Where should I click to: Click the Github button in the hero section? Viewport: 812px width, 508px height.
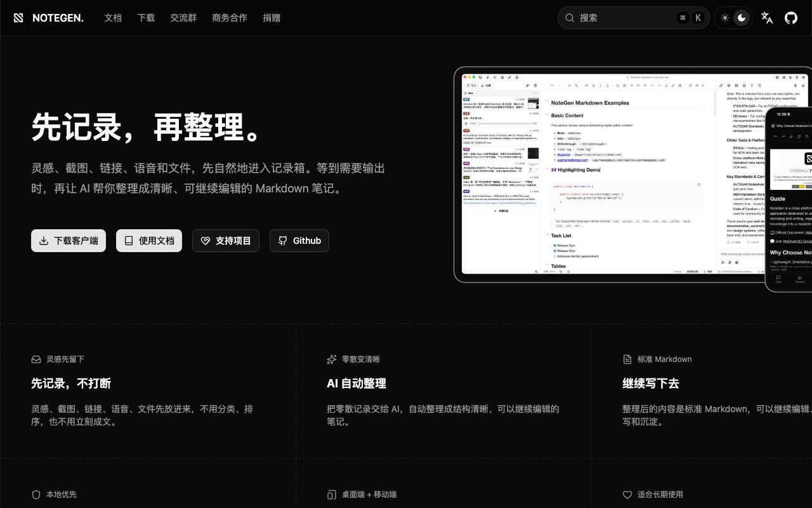299,241
